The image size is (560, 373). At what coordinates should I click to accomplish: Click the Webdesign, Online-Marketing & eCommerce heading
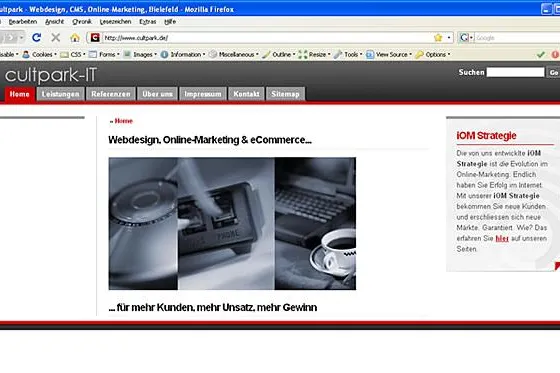pyautogui.click(x=210, y=140)
